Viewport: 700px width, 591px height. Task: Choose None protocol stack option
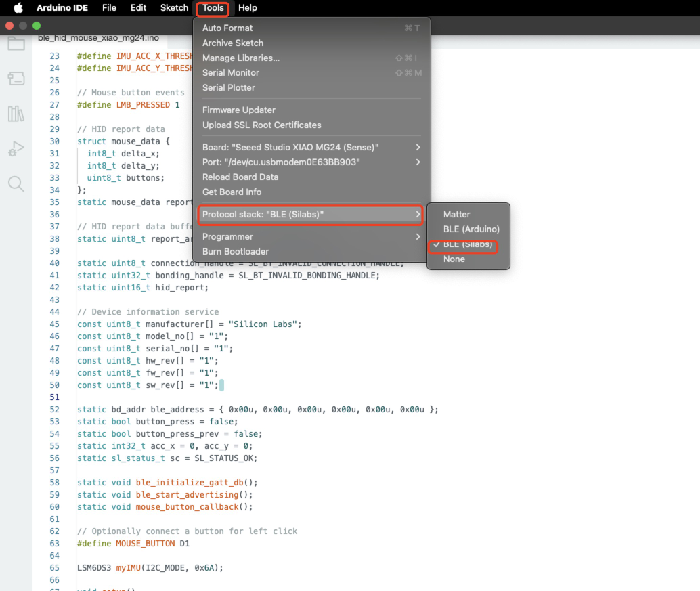pos(468,259)
